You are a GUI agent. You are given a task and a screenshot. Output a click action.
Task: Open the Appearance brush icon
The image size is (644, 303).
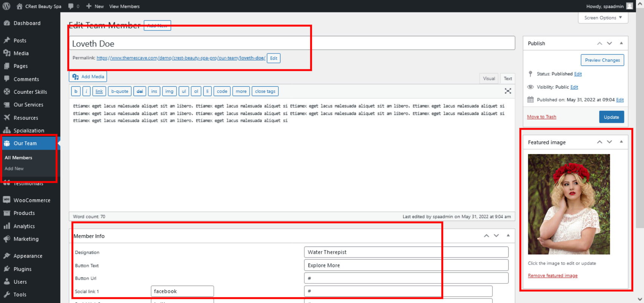7,256
